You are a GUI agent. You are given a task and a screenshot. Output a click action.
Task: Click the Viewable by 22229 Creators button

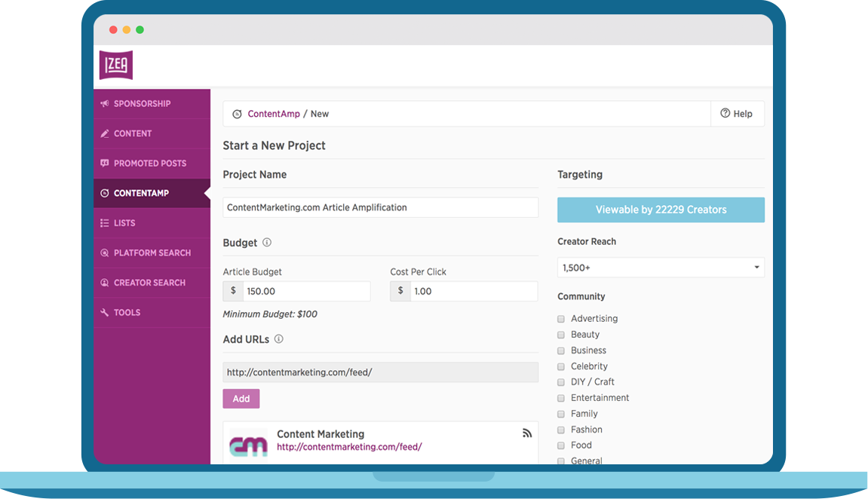[x=661, y=210]
